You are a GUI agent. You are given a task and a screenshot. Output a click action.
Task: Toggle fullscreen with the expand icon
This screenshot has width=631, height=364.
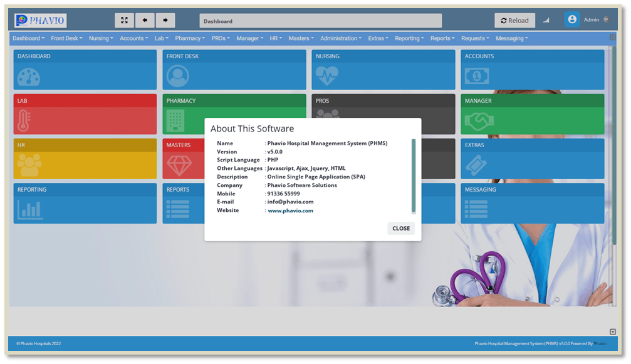124,20
